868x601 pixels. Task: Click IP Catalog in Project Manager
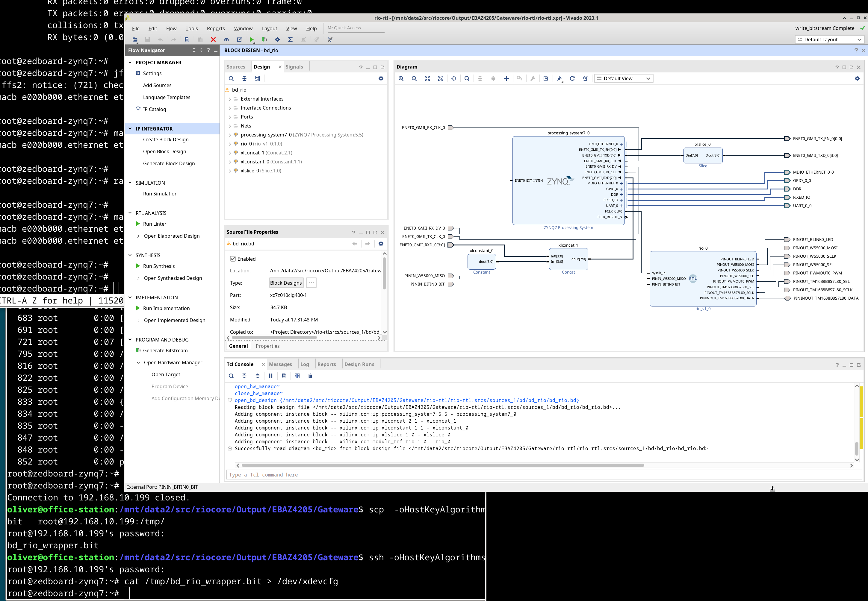155,110
